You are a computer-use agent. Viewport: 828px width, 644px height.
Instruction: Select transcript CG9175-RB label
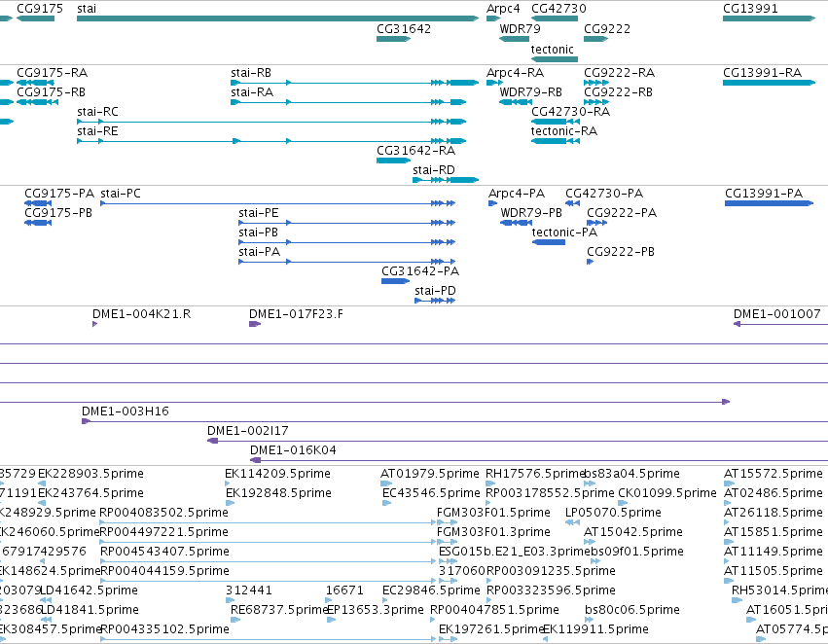[51, 92]
